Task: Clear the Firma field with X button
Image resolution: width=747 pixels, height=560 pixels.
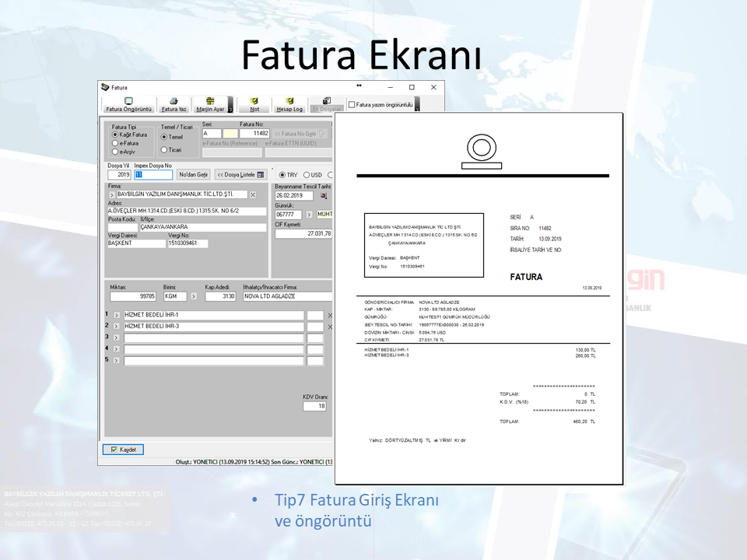Action: 253,194
